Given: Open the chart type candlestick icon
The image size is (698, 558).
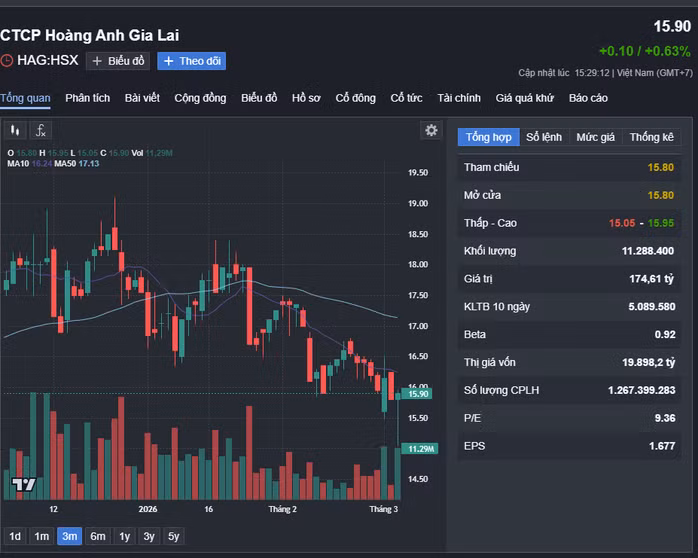Looking at the screenshot, I should click(x=15, y=130).
